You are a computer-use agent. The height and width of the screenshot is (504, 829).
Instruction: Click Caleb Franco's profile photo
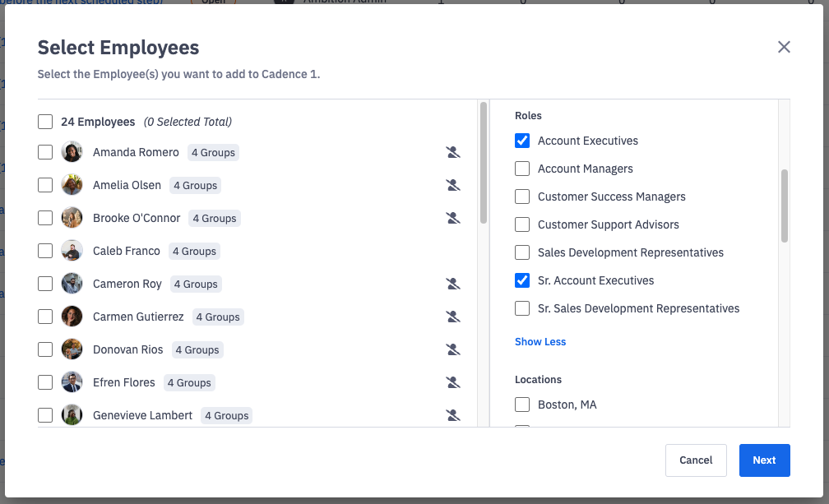[72, 251]
